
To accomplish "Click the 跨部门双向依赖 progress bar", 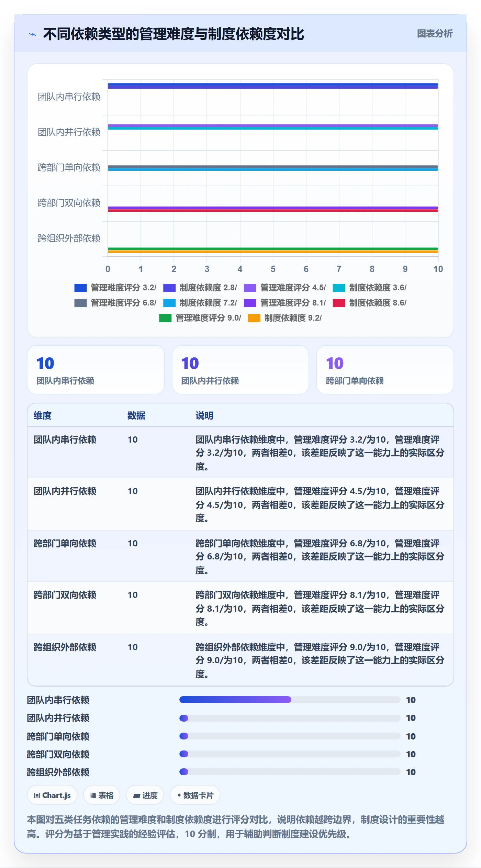I will click(290, 754).
